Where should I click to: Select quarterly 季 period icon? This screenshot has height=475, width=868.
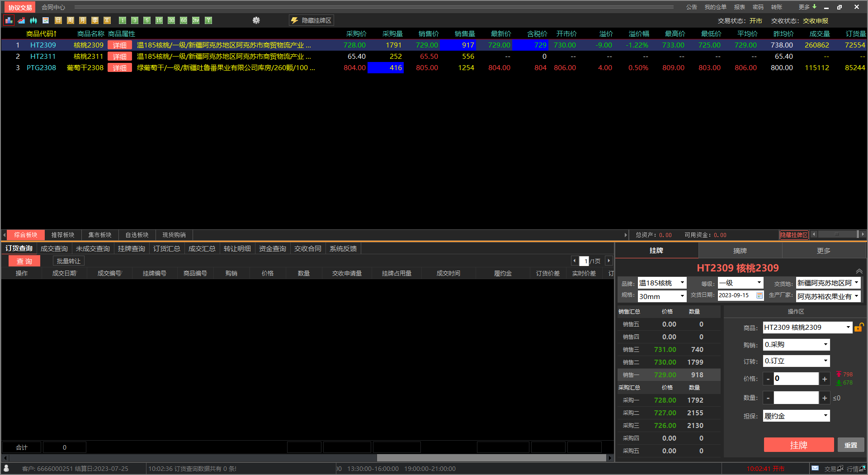pos(95,20)
